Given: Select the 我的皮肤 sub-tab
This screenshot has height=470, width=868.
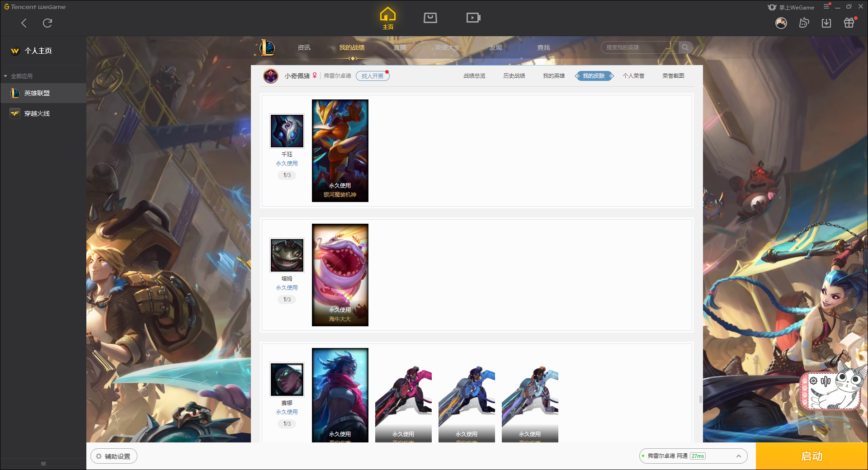Looking at the screenshot, I should 594,76.
